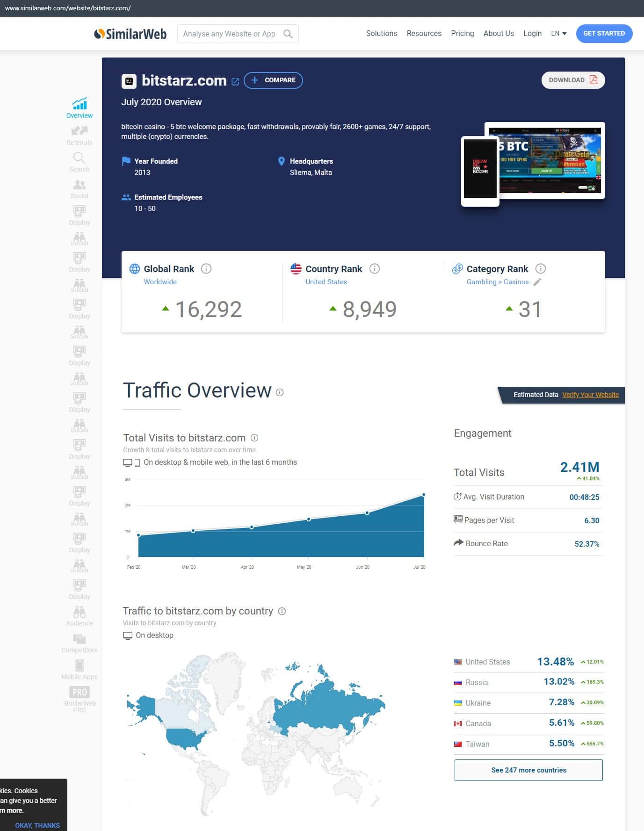
Task: Select the Jun '20 data point on the chart
Action: click(x=367, y=513)
